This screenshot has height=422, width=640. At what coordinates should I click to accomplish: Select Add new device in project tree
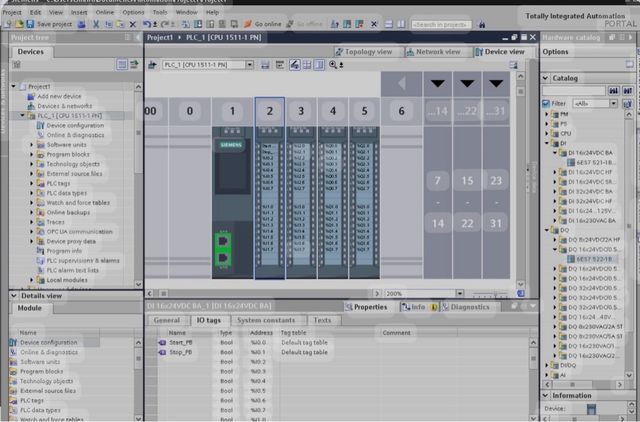(x=59, y=96)
